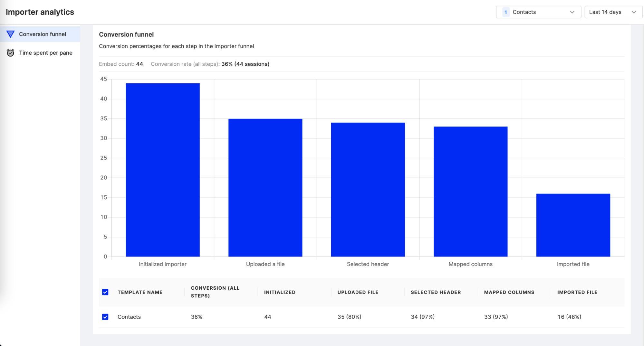Click the Selected header bar
The width and height of the screenshot is (644, 346).
(x=368, y=190)
